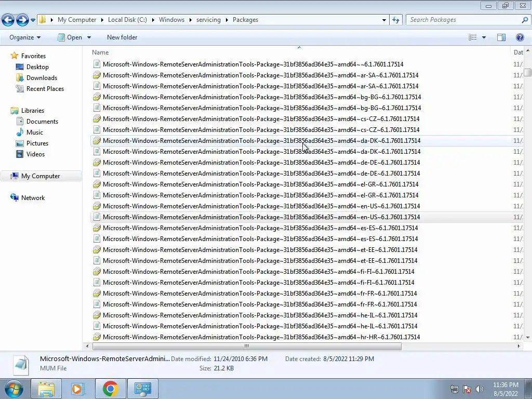Open Desktop in the navigation pane
Image resolution: width=532 pixels, height=399 pixels.
(37, 67)
